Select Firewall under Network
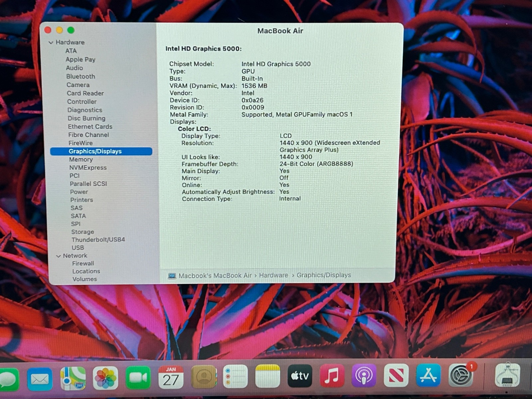 [83, 263]
